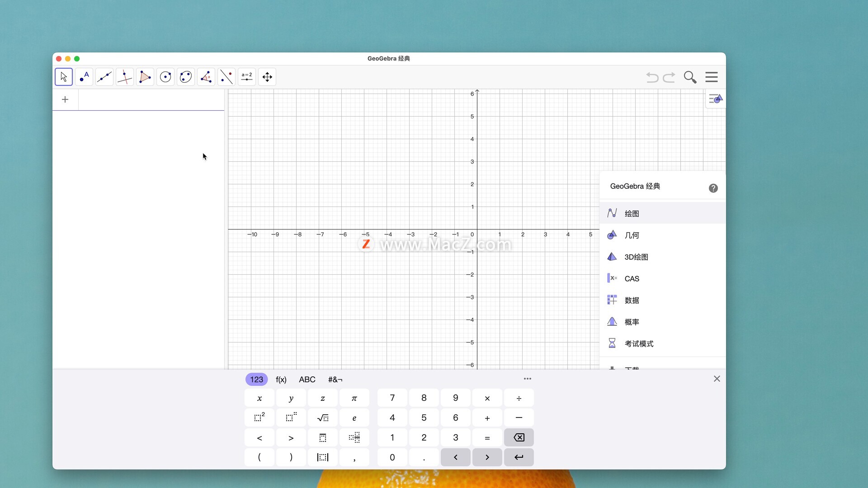Tap the 5 key
The height and width of the screenshot is (488, 868).
[424, 418]
